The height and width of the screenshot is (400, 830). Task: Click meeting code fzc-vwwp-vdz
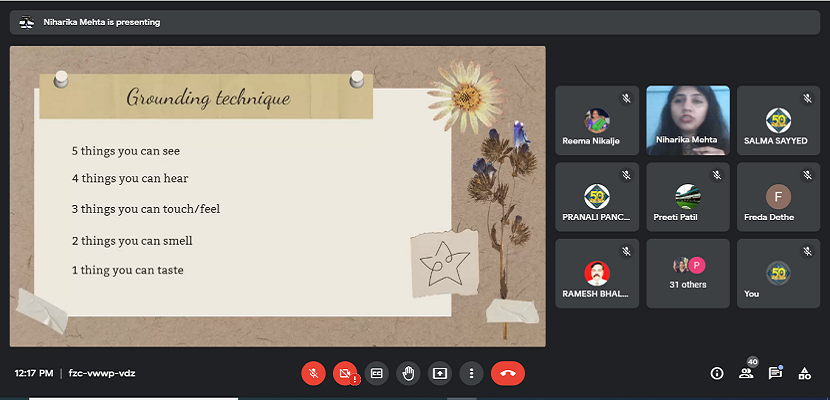point(102,374)
